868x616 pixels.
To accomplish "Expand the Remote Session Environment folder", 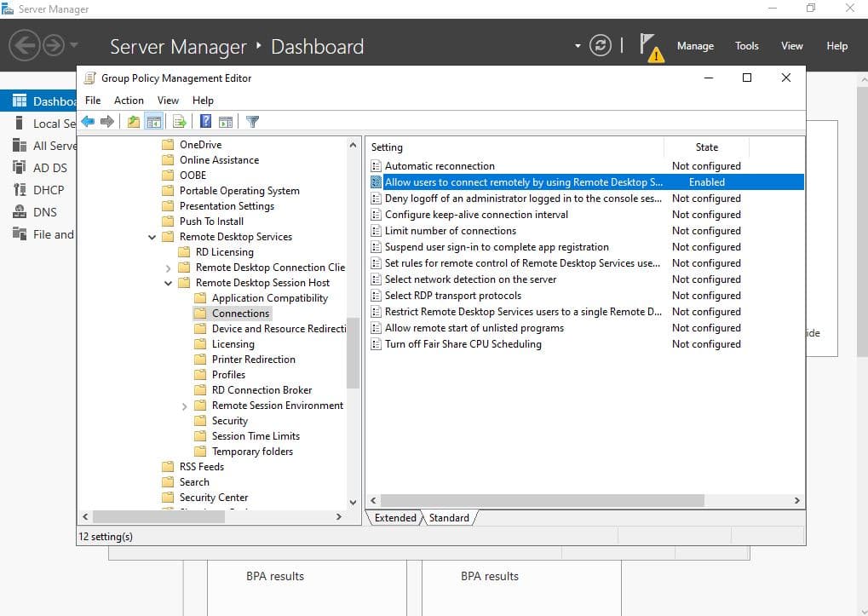I will coord(185,406).
